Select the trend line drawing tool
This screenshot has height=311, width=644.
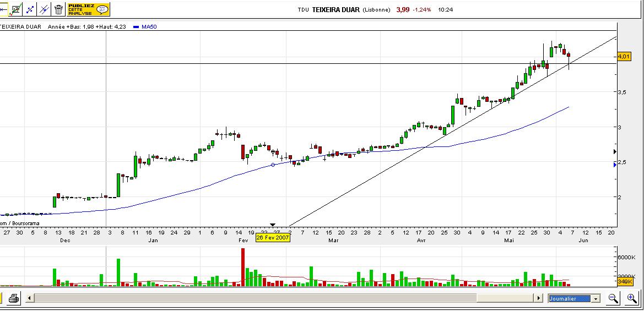coord(30,9)
